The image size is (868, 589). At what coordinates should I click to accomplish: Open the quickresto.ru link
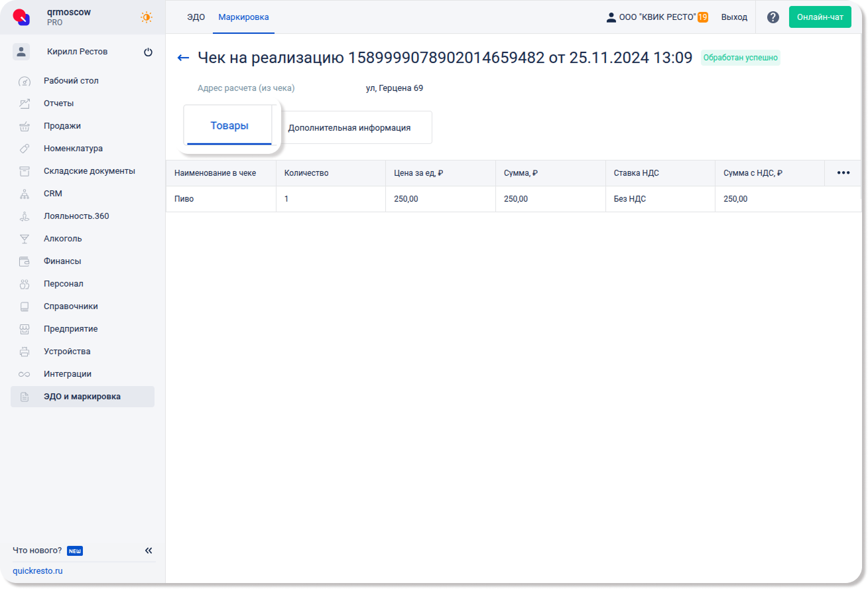pos(38,571)
